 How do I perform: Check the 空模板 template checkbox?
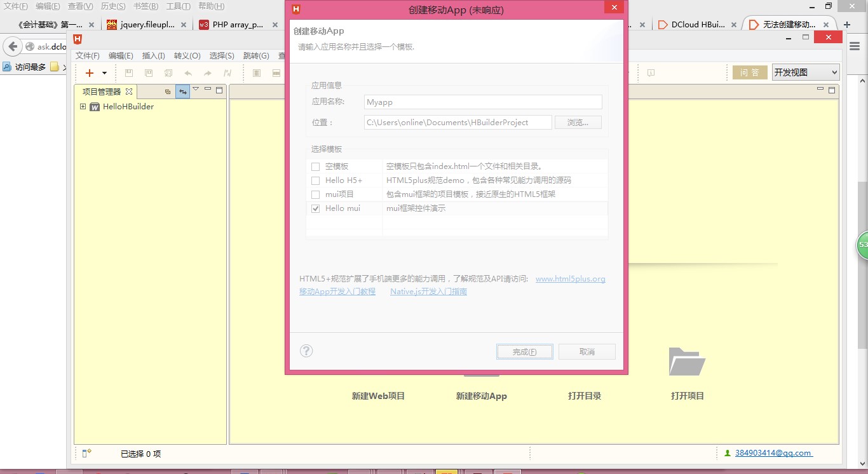(315, 166)
